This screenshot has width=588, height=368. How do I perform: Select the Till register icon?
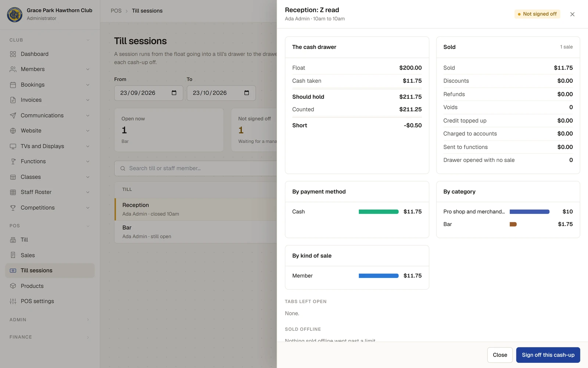click(x=13, y=240)
